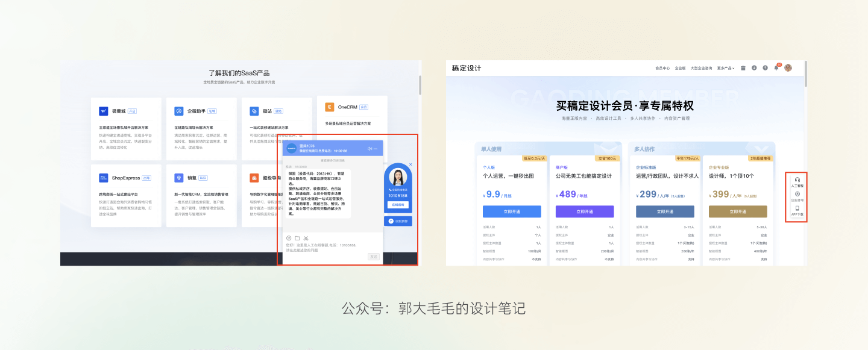
Task: Open the 大型企业咨询 menu item
Action: point(701,68)
